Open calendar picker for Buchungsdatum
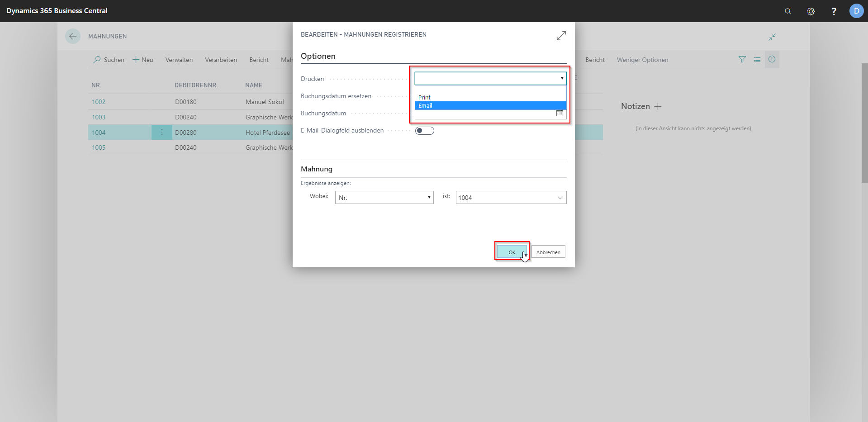Screen dimensions: 868x422 pos(560,113)
